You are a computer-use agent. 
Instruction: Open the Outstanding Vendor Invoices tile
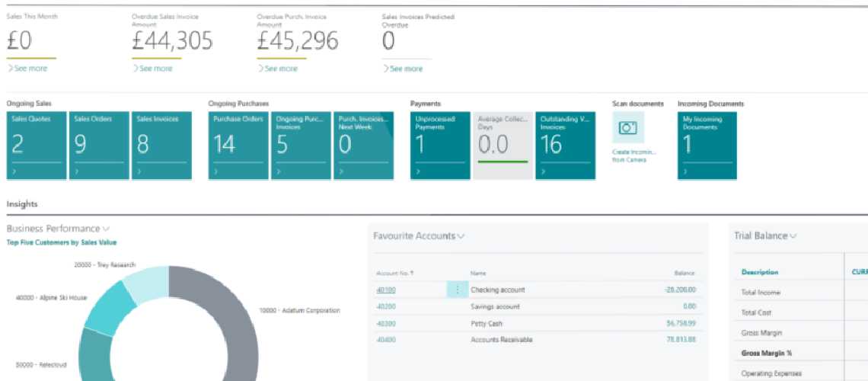tap(565, 146)
